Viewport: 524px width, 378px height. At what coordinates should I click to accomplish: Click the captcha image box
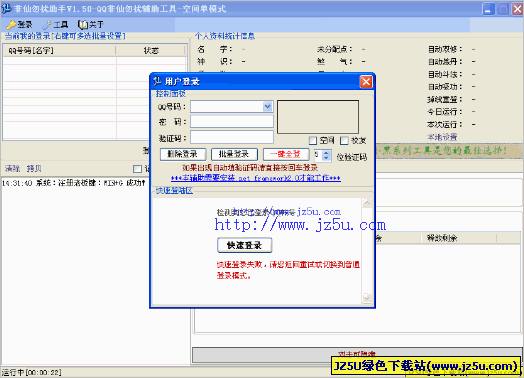tap(318, 117)
